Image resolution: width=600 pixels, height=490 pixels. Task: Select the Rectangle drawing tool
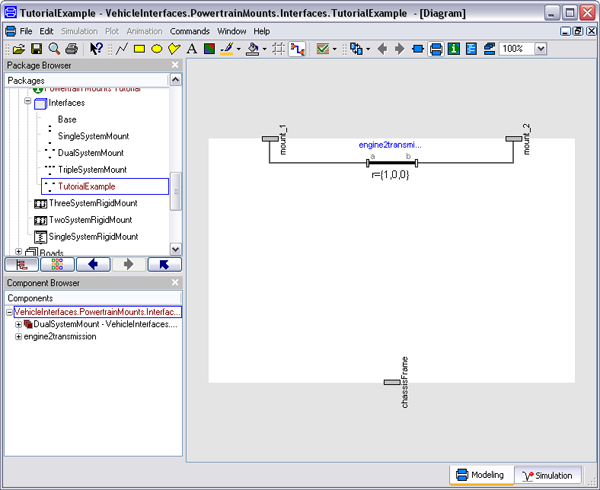(139, 48)
